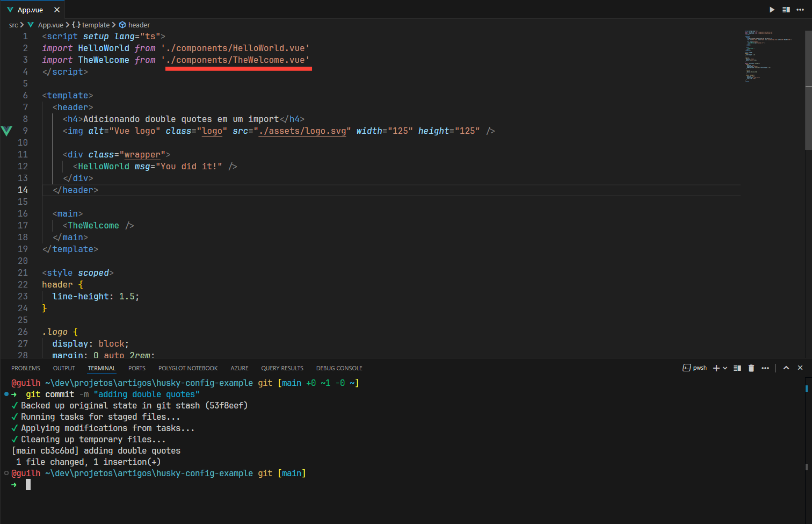The image size is (812, 524).
Task: Maximize the panel with the up chevron
Action: click(786, 368)
